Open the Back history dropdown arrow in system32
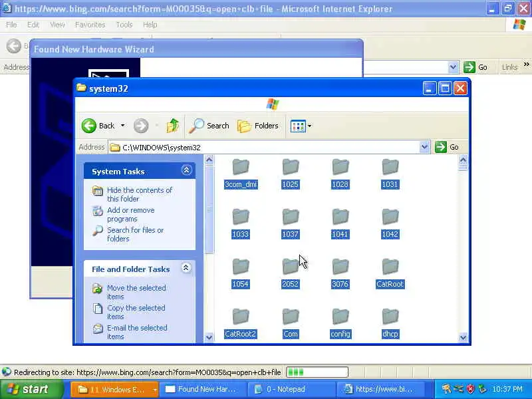The width and height of the screenshot is (532, 399). [x=122, y=126]
